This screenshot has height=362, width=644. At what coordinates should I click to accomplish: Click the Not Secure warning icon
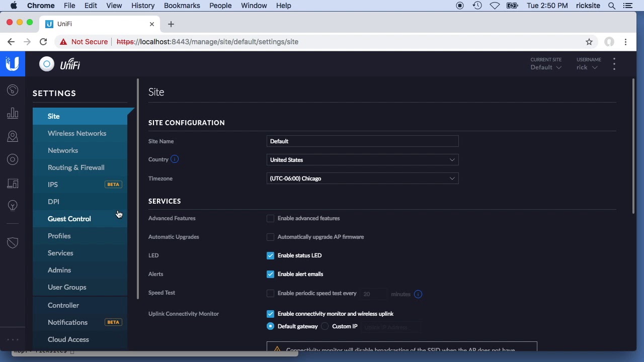(63, 42)
